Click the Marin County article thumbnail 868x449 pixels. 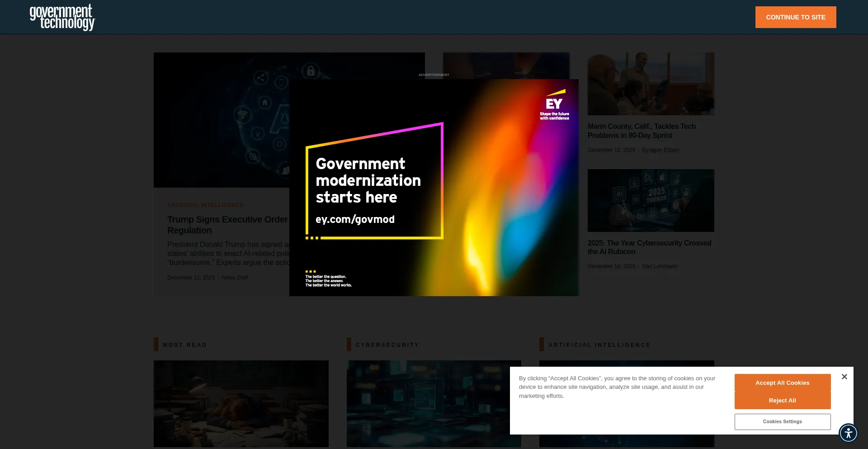651,84
